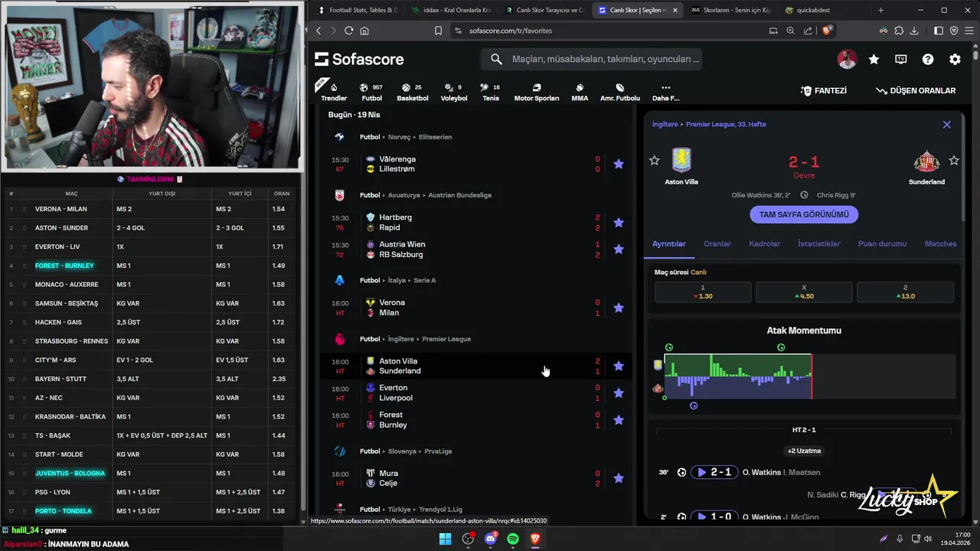The image size is (980, 551).
Task: Open the user profile avatar
Action: [x=847, y=59]
